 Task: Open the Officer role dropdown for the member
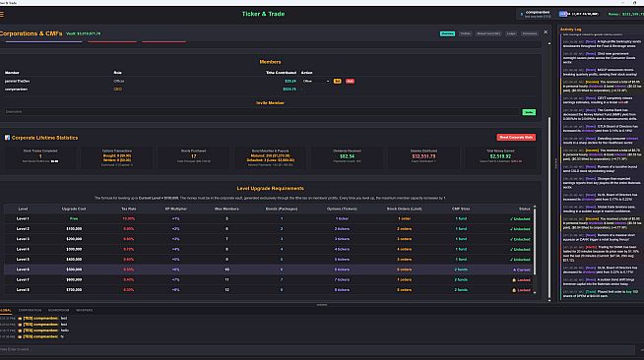coord(316,82)
